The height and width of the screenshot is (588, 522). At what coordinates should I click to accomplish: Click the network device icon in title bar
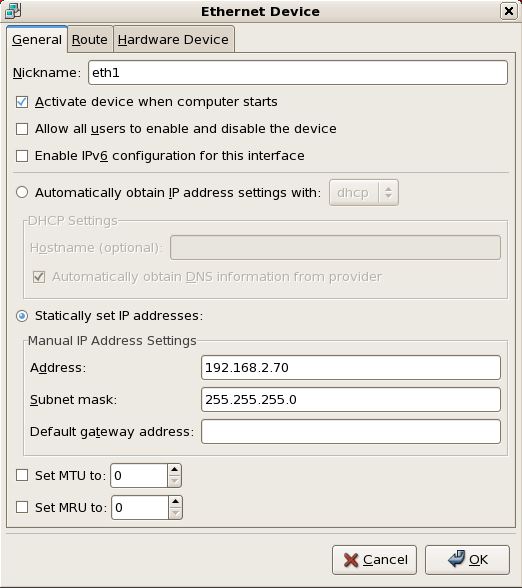click(13, 11)
